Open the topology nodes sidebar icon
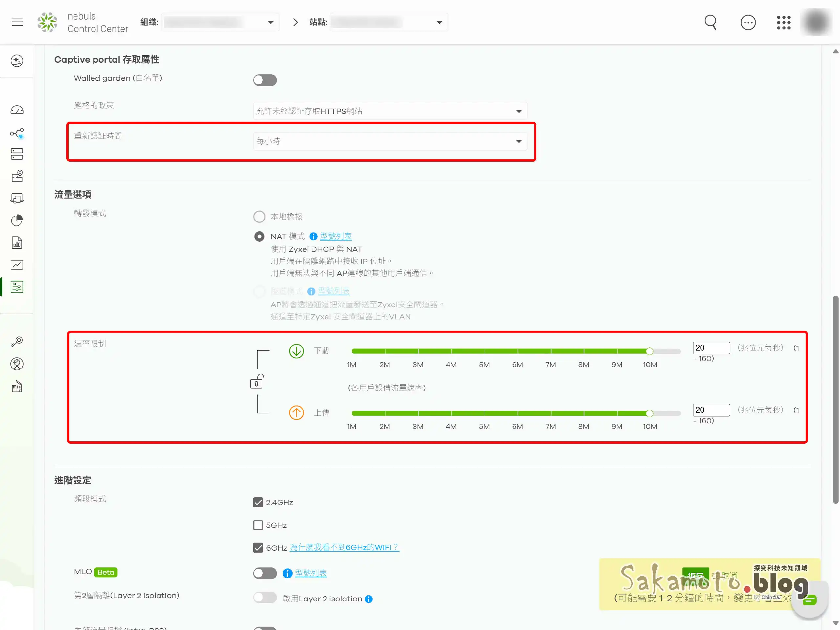This screenshot has width=840, height=630. click(x=17, y=133)
